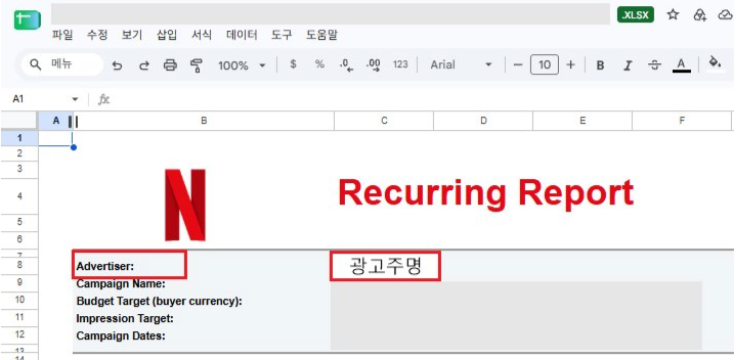
Task: Open the 100% zoom dropdown
Action: point(242,65)
